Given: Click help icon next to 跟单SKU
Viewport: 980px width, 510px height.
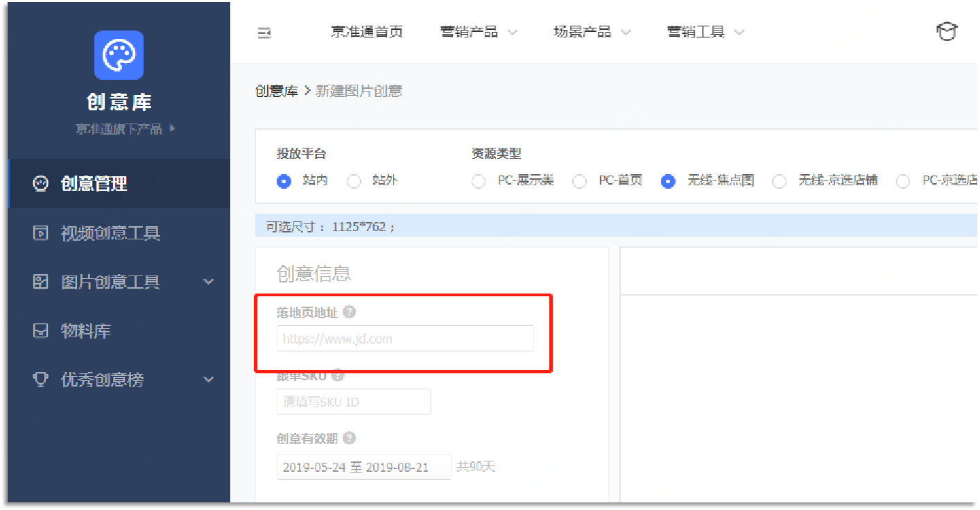Looking at the screenshot, I should pyautogui.click(x=338, y=375).
